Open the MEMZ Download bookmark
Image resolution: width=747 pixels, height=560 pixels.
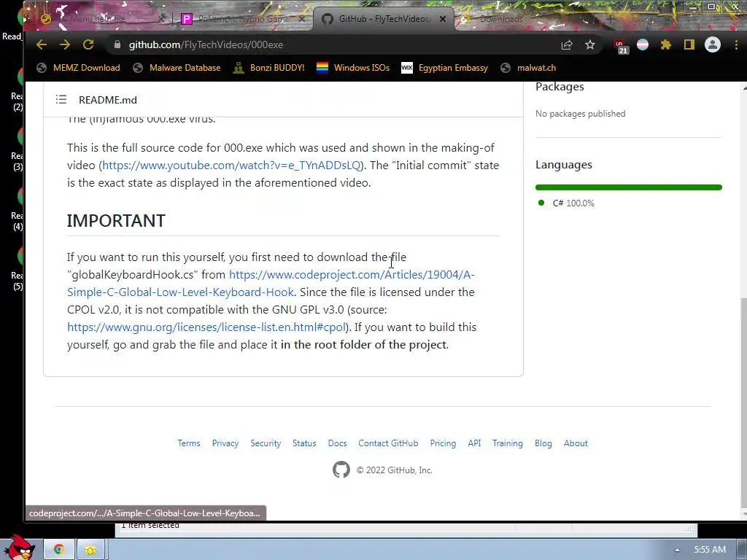[79, 68]
